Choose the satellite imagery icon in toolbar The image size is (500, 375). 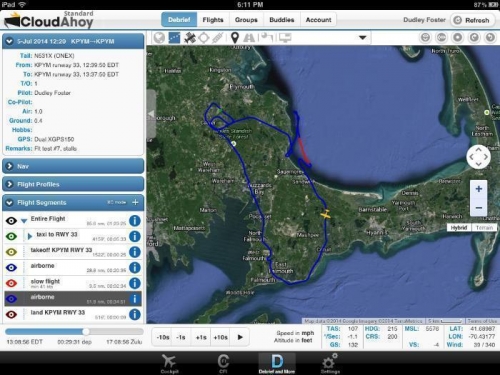pos(190,38)
